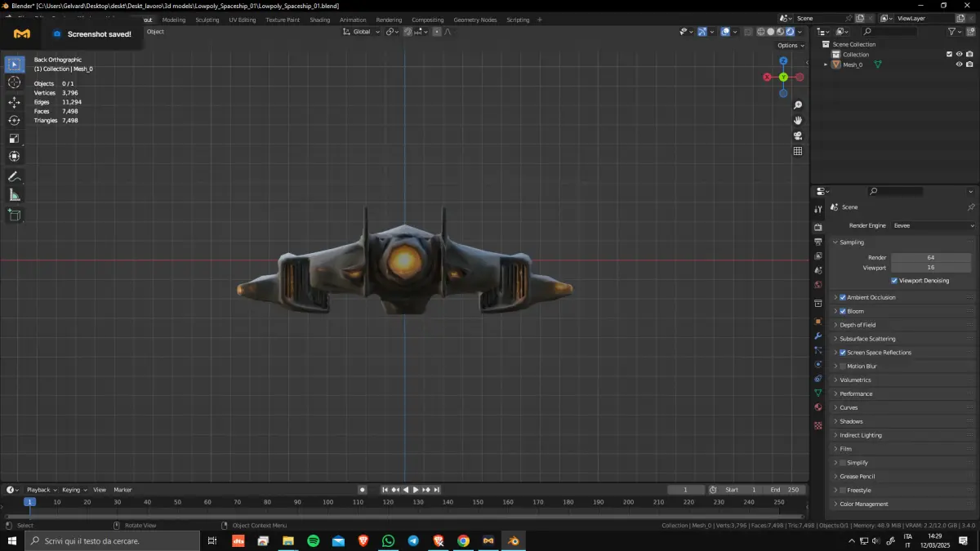This screenshot has height=551, width=980.
Task: Open the UV Editing workspace tab
Action: 242,20
